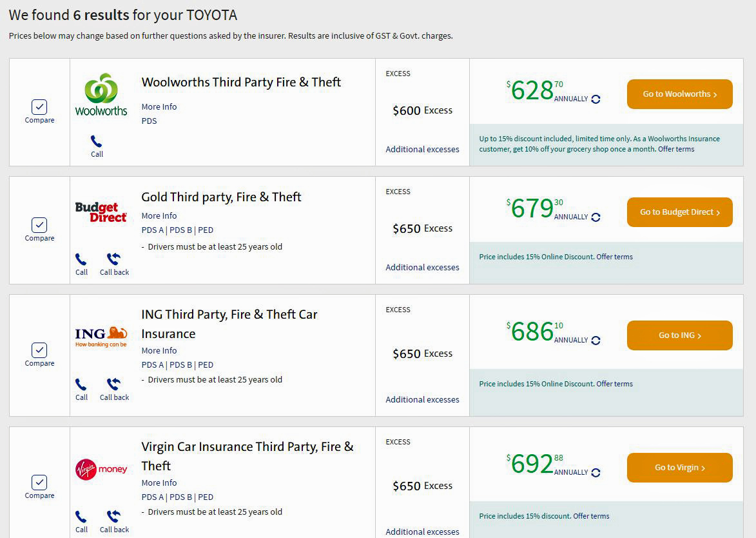The image size is (756, 538).
Task: Click refresh icon beside Virgin $692 price
Action: 596,473
